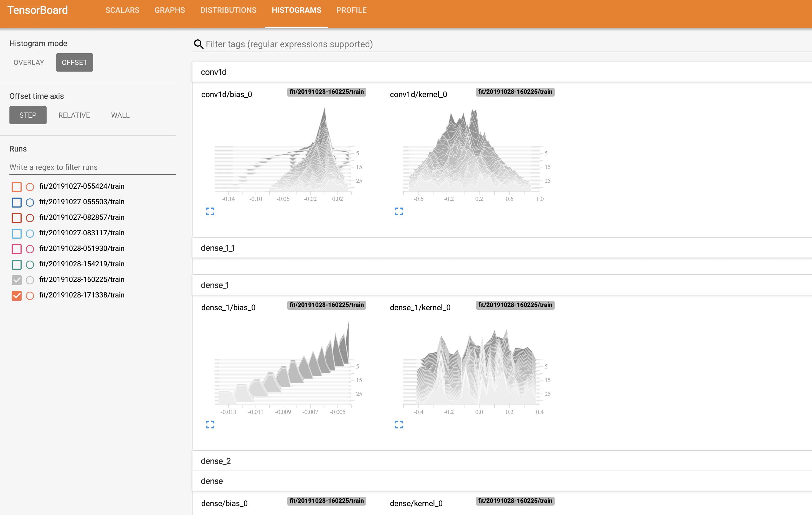This screenshot has width=812, height=515.
Task: Click the search magnifier icon in tag filter
Action: (199, 44)
